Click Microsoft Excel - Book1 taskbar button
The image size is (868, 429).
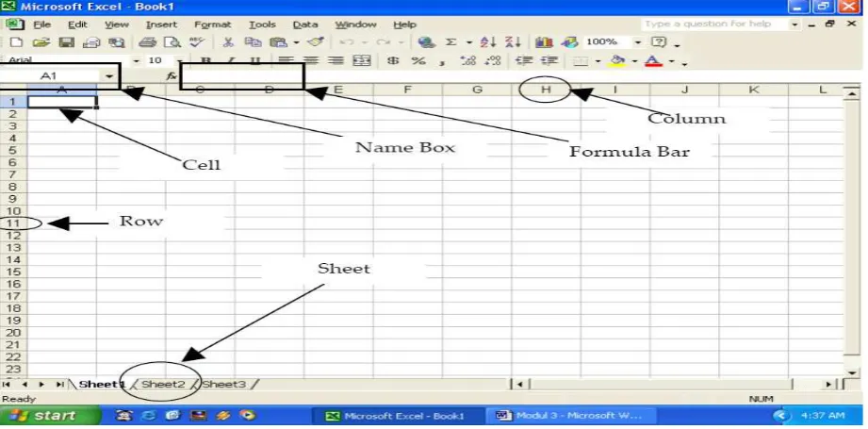[x=397, y=415]
